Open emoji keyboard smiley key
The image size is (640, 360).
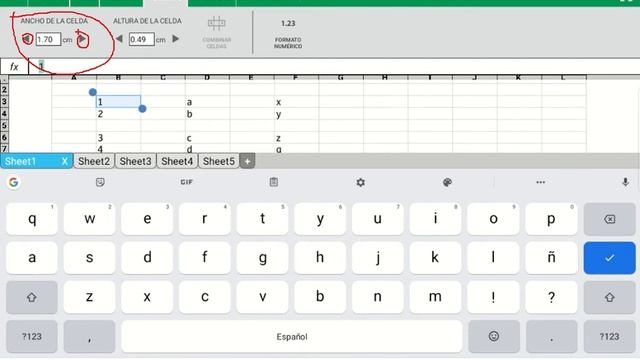point(494,336)
